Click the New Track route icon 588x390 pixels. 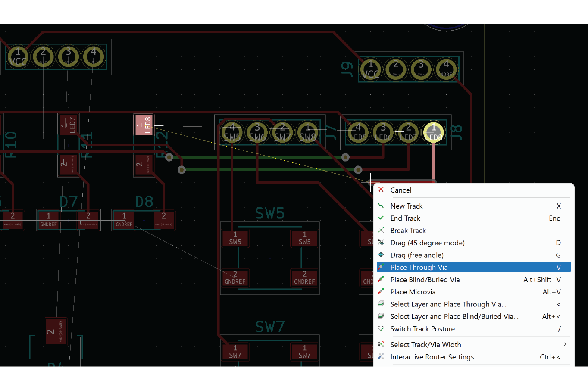tap(381, 206)
